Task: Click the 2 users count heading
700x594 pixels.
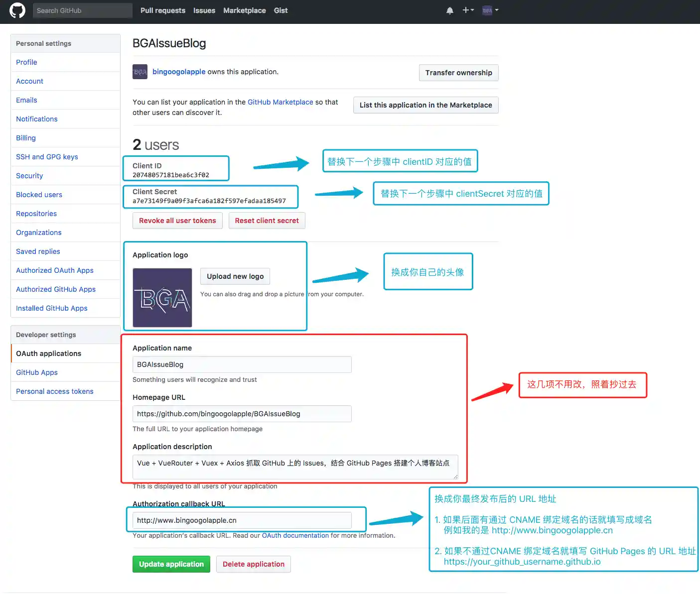Action: 156,145
